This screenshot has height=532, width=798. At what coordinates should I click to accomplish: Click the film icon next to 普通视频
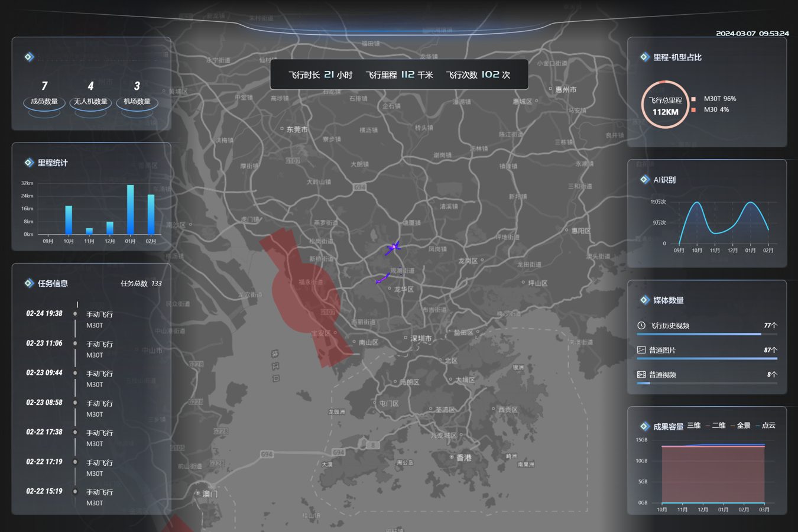coord(641,374)
